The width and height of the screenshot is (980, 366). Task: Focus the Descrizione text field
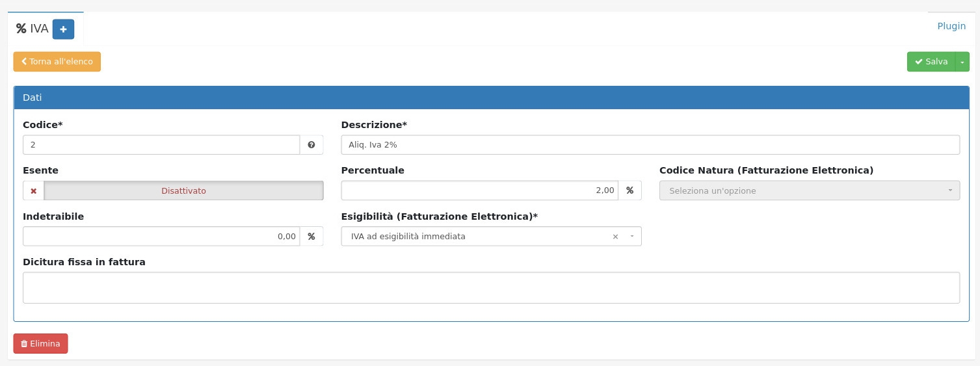(x=650, y=145)
